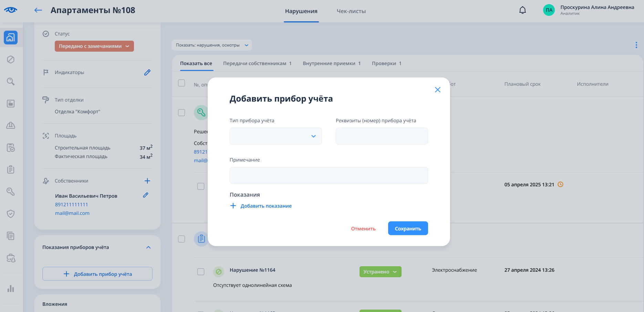Click the back arrow next to Апартаменты №108
The image size is (644, 312).
point(38,10)
